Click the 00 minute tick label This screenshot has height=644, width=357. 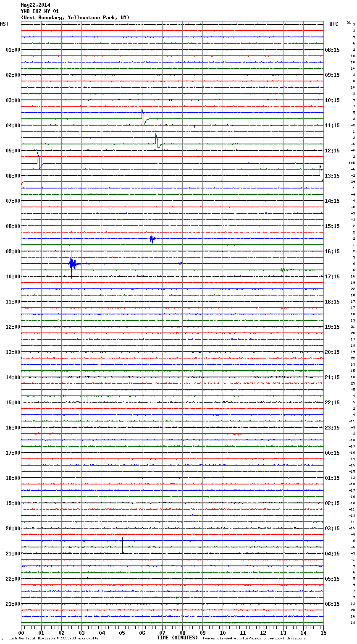[x=21, y=633]
